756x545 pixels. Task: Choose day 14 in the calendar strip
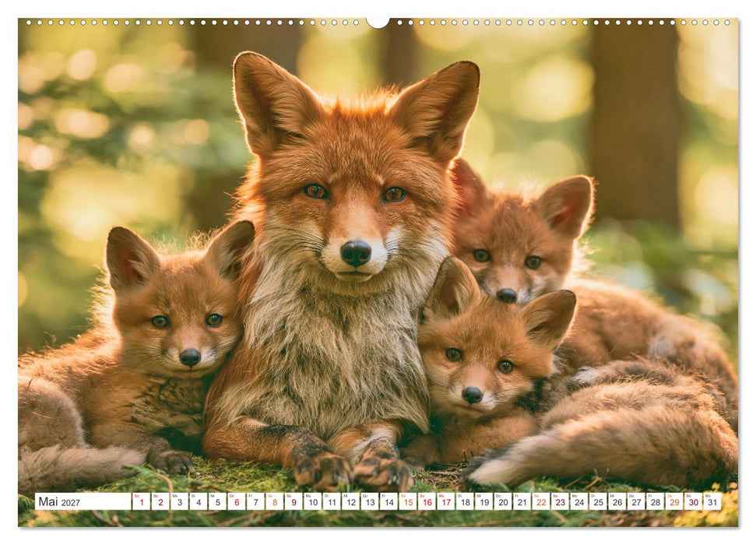(389, 501)
